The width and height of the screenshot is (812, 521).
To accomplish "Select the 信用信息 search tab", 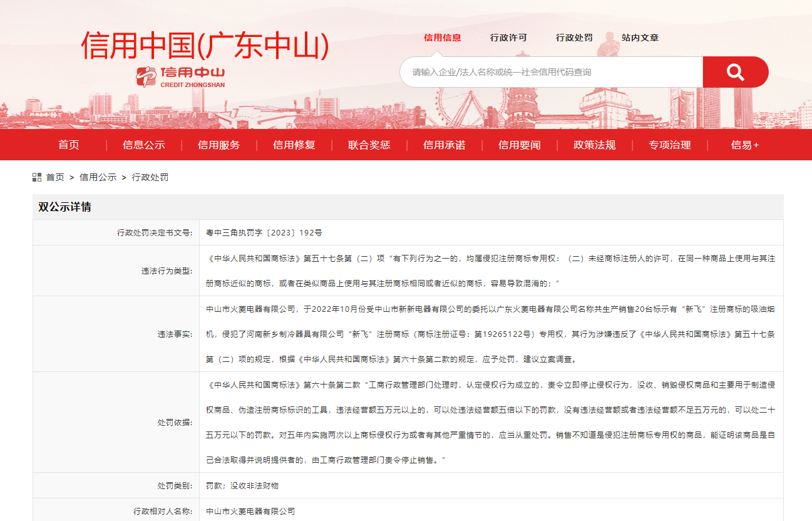I will 443,38.
